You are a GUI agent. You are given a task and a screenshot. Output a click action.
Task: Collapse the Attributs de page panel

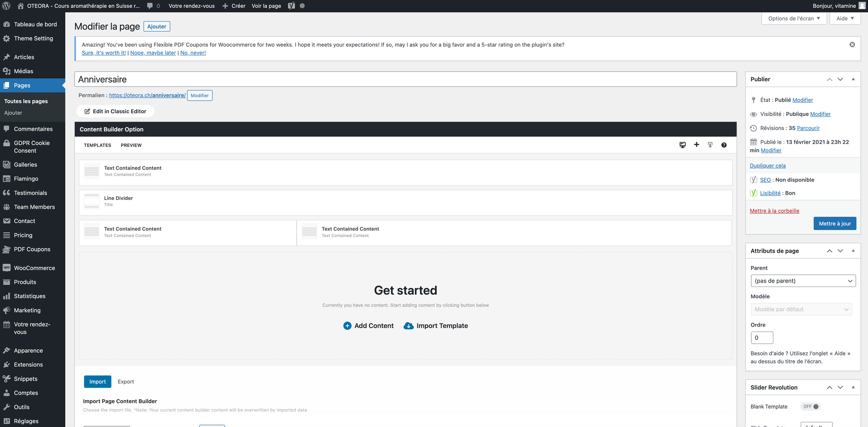[x=853, y=251]
